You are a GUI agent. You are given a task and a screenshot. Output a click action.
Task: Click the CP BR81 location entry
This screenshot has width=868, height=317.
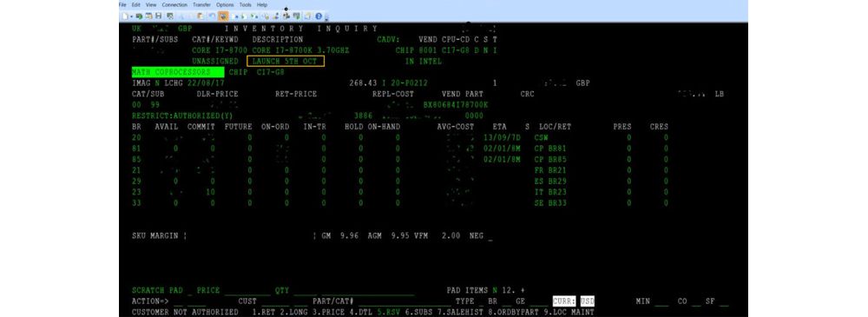click(550, 149)
